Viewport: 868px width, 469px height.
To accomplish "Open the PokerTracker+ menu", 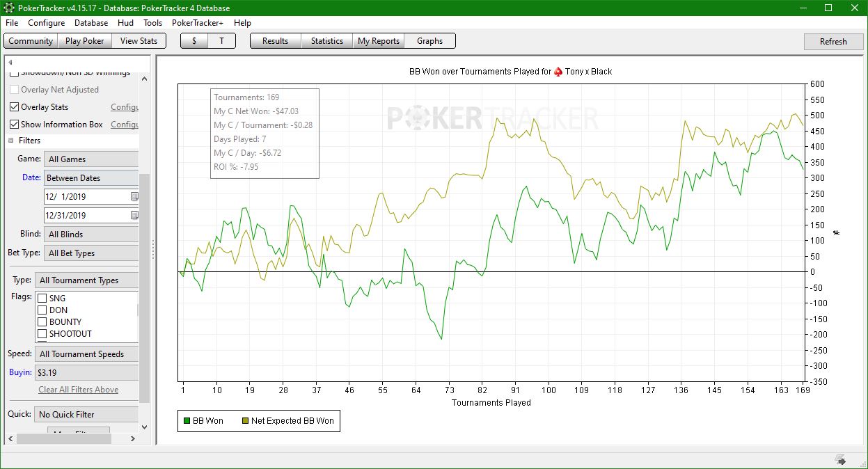I will (x=198, y=23).
